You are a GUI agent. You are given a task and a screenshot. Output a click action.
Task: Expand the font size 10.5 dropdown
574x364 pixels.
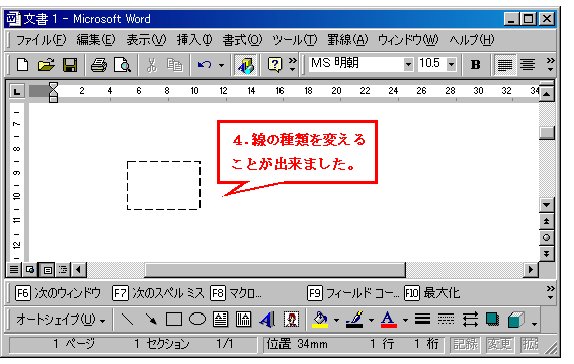pos(452,64)
